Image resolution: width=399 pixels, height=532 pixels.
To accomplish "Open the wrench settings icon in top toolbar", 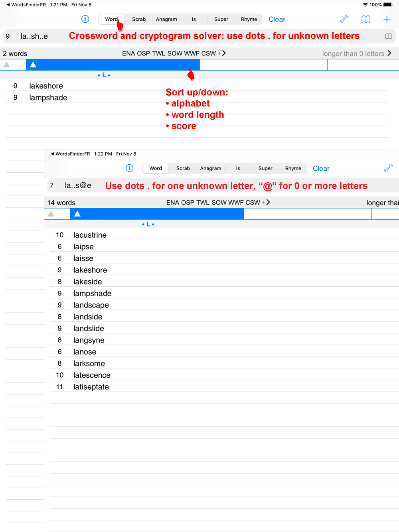I will click(x=344, y=19).
